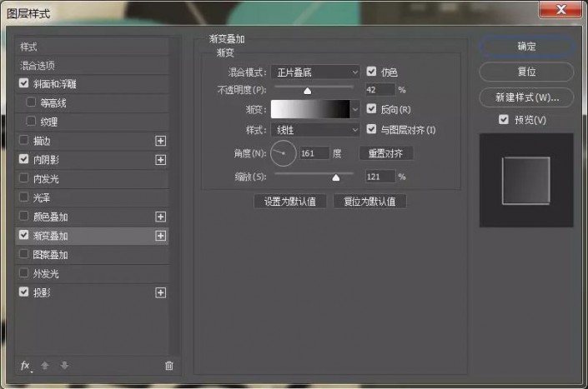
Task: Enable the 内发光 checkbox
Action: click(23, 178)
